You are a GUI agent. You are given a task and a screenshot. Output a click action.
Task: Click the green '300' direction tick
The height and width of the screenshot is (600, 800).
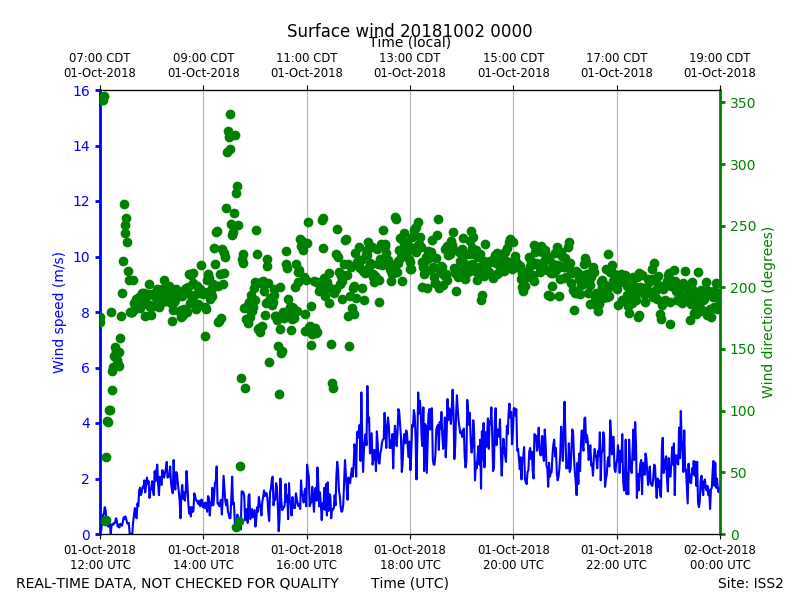[742, 165]
